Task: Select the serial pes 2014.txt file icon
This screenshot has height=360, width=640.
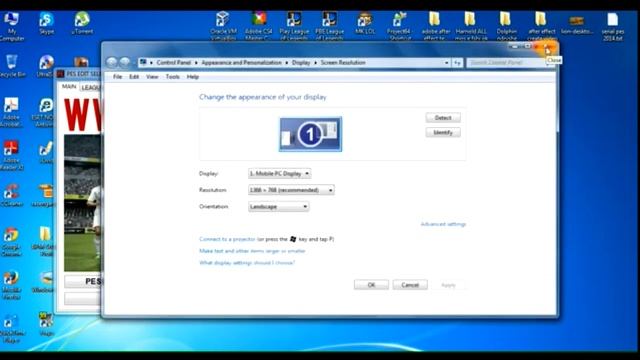Action: [x=612, y=27]
